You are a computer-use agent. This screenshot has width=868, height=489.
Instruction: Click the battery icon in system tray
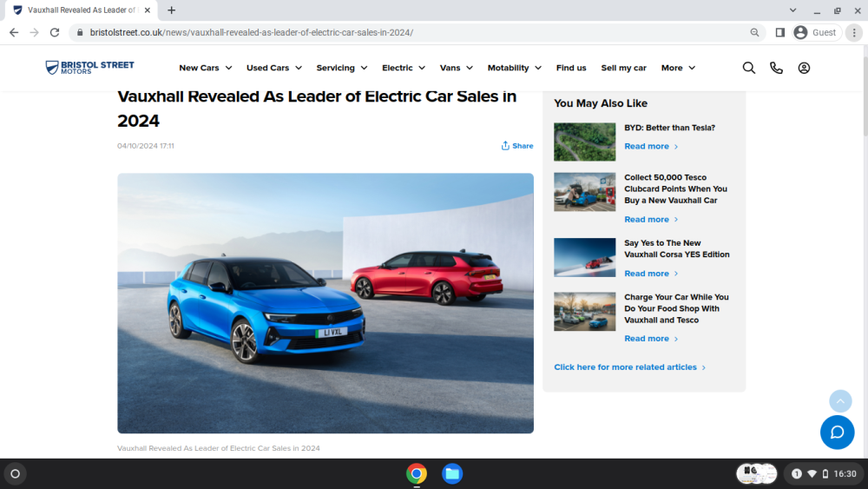[x=825, y=473]
